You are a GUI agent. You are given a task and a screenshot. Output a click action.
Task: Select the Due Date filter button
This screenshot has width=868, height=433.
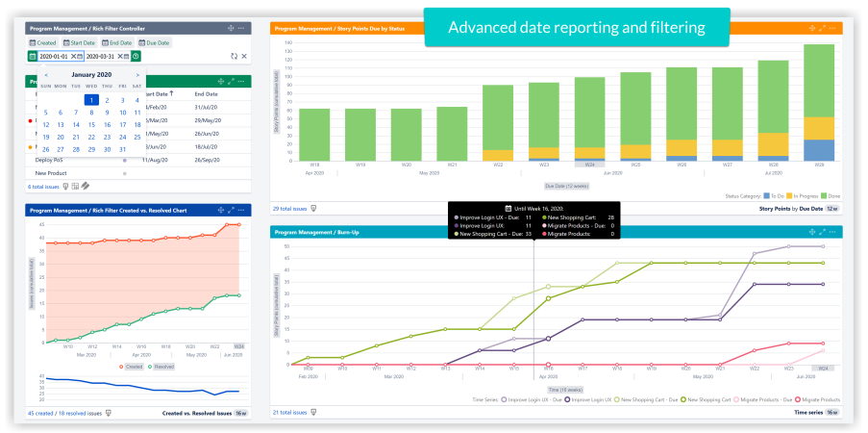tap(156, 42)
